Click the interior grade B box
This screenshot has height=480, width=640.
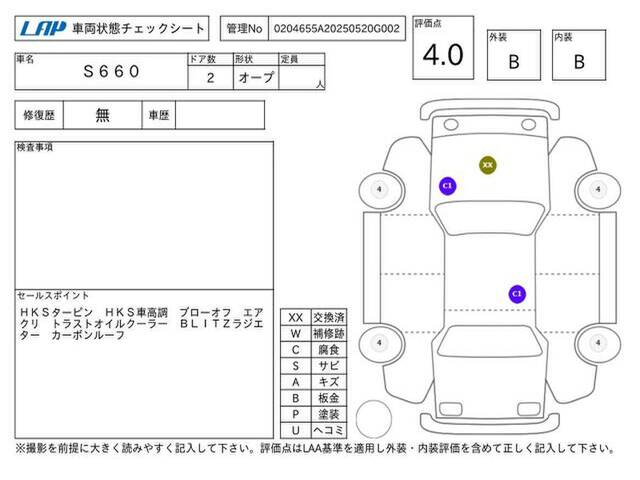point(579,55)
